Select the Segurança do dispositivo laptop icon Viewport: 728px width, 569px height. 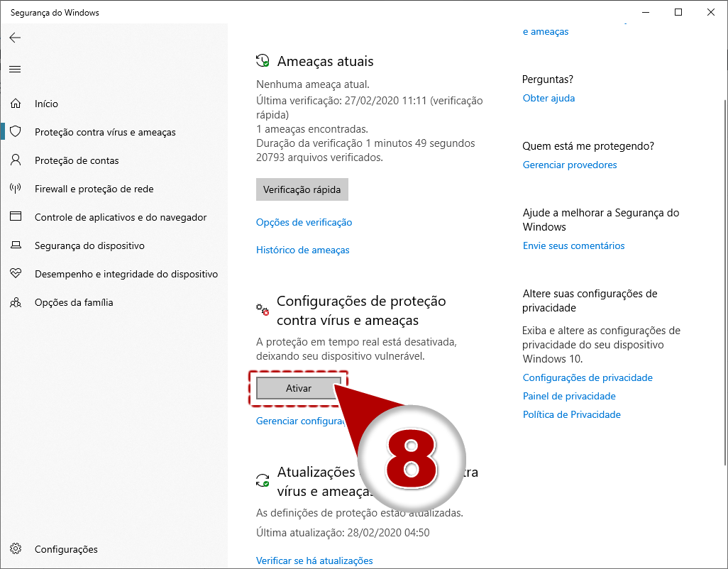[x=16, y=245]
